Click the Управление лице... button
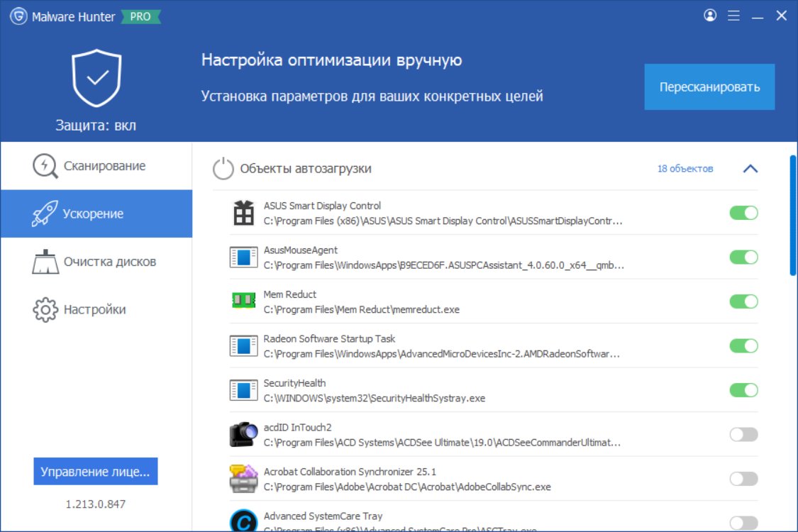Viewport: 798px width, 532px height. pyautogui.click(x=96, y=472)
